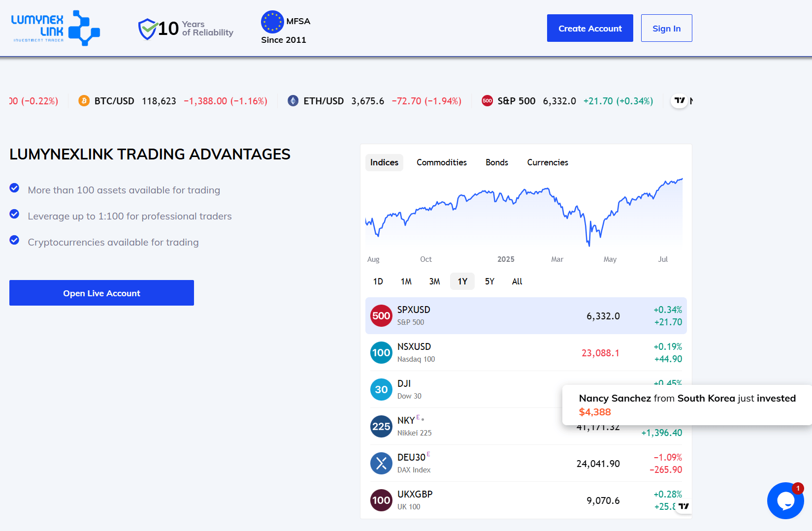The image size is (812, 531).
Task: Click the Nasdaq price 23,088.1
Action: (x=600, y=353)
